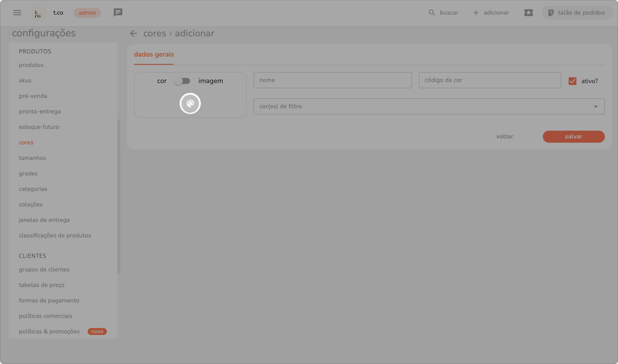Open talão de pedidos

point(577,13)
